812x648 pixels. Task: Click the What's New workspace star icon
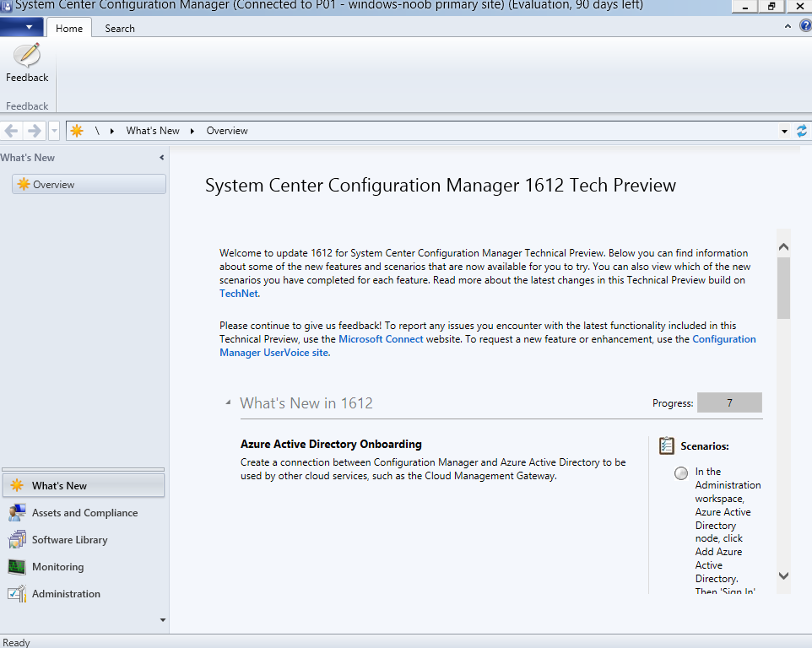[x=17, y=485]
